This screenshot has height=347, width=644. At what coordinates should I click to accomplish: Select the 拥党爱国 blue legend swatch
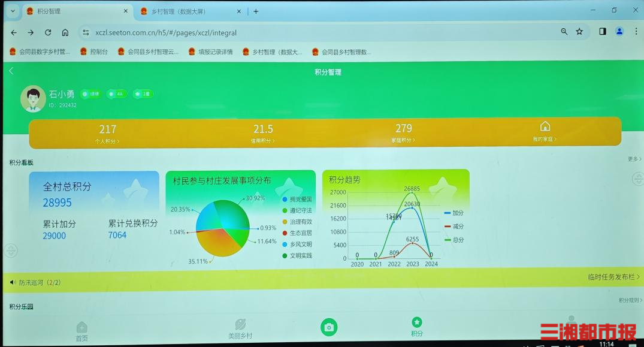coord(285,199)
